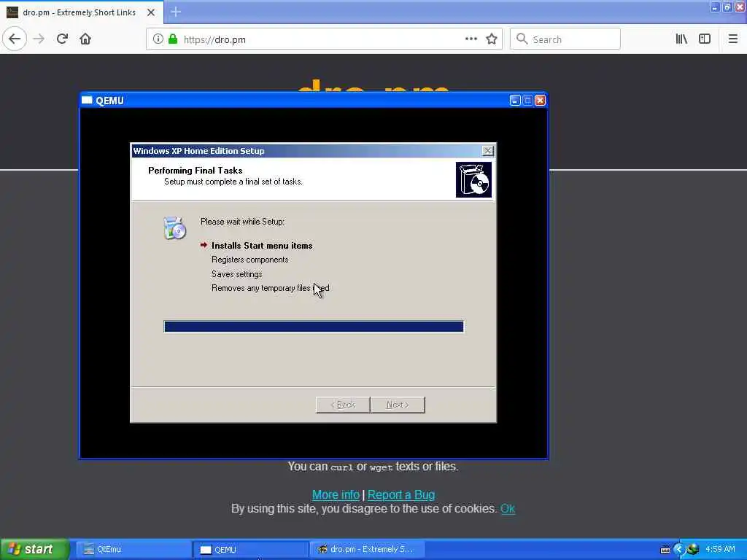
Task: Click the https://dro.pm address field
Action: point(324,39)
